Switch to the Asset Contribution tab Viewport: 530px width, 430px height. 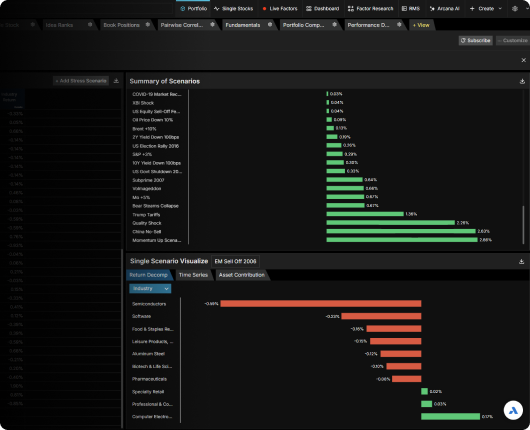(x=242, y=275)
